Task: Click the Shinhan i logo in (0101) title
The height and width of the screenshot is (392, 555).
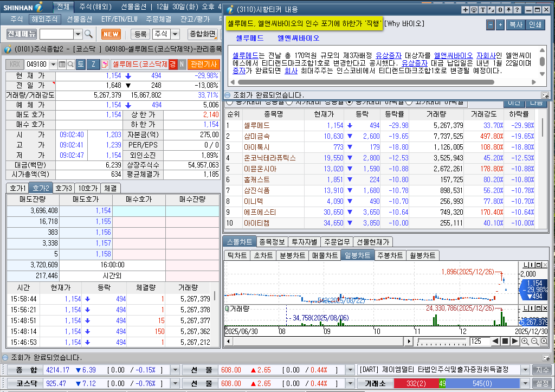Action: click(8, 49)
